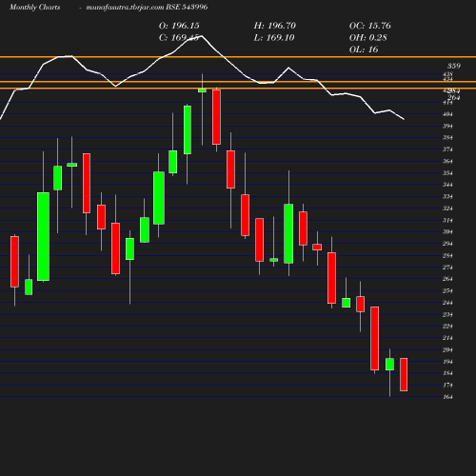Click the 224 price axis label

pos(447,327)
